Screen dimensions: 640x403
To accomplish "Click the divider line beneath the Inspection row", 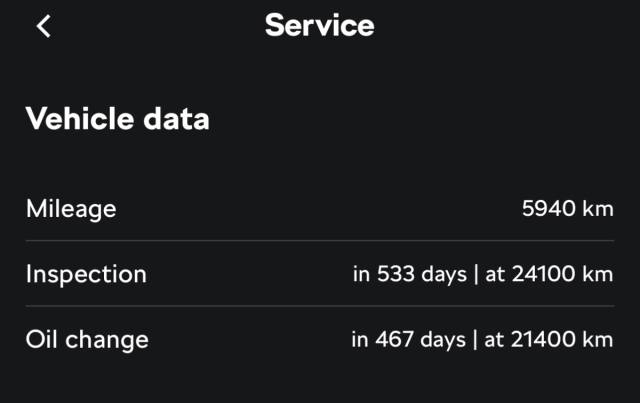I will [320, 306].
